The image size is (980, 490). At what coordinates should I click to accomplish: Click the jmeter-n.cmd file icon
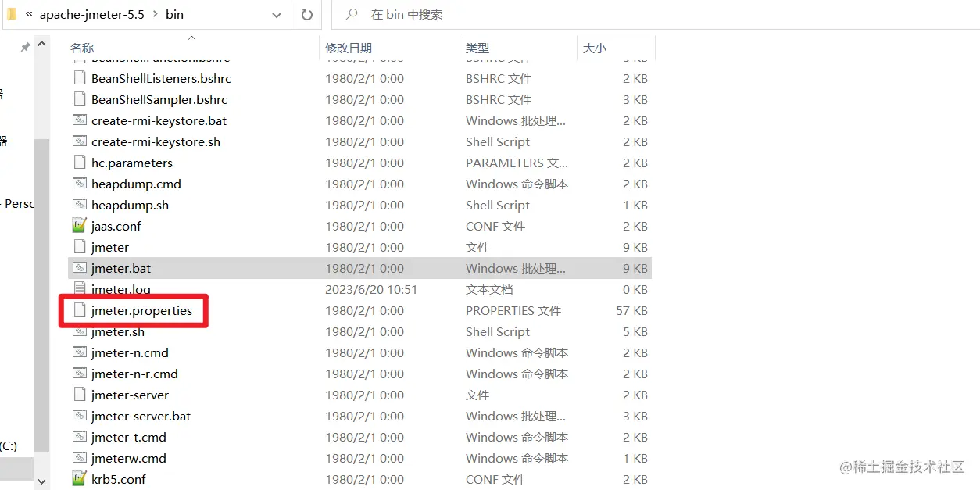click(78, 352)
